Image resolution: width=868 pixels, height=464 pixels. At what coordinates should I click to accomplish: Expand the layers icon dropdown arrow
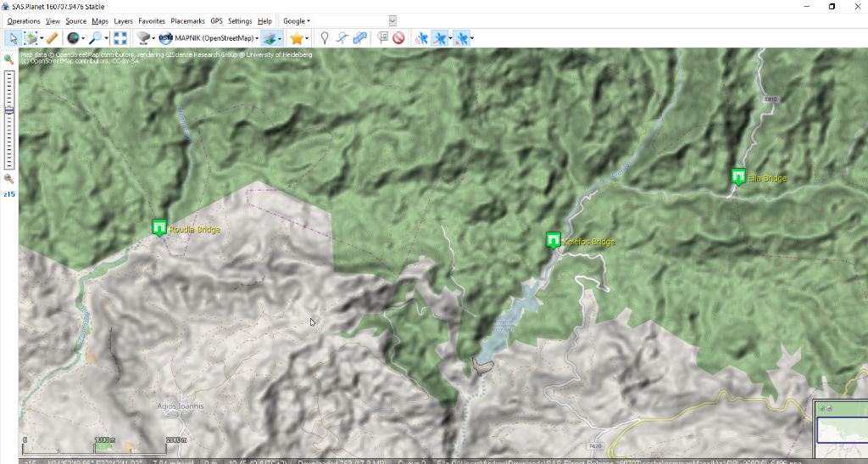[x=280, y=39]
